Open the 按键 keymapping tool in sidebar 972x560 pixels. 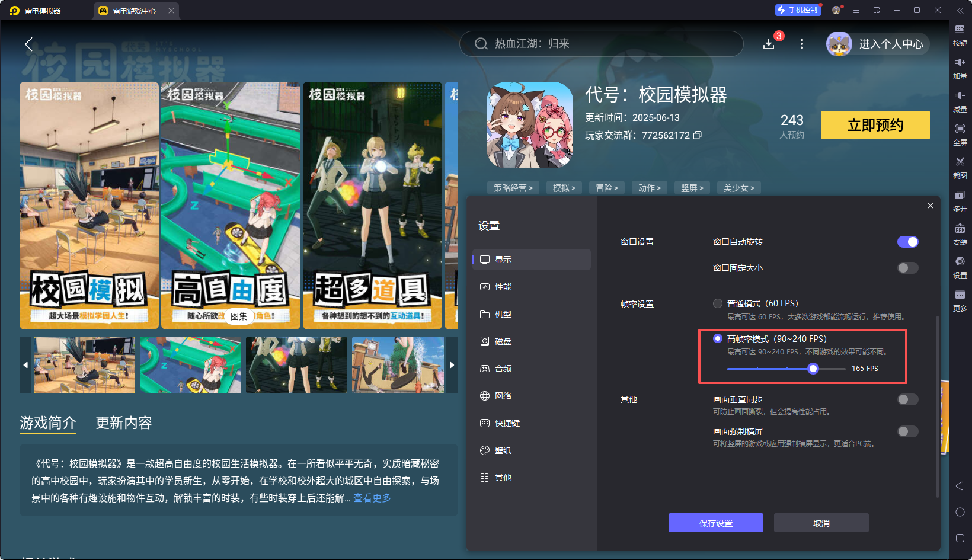(x=960, y=35)
